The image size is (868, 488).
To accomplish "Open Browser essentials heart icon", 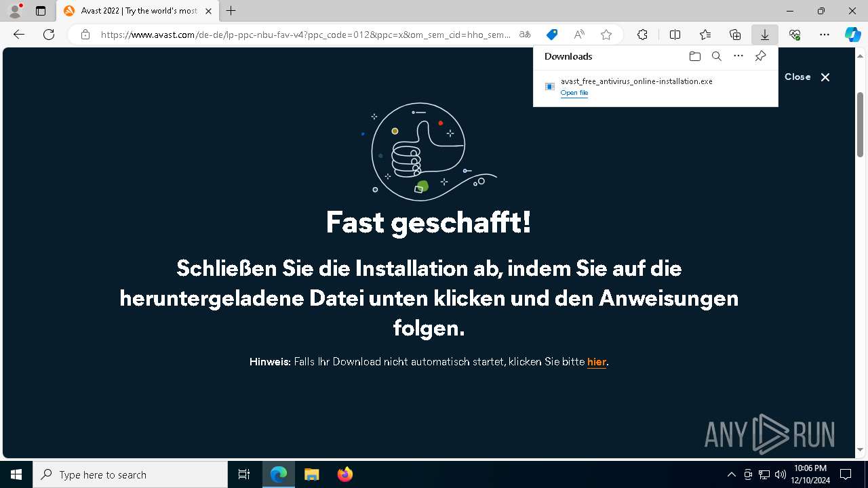I will coord(795,35).
